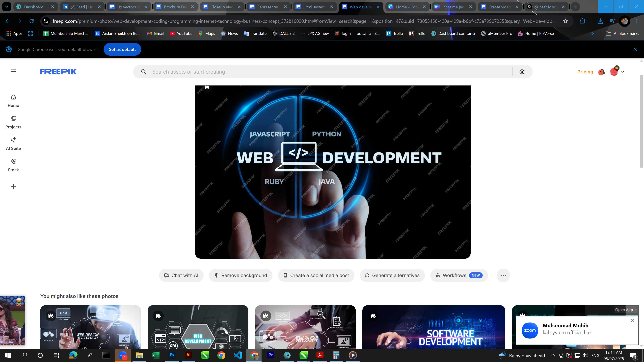Open Chrome three-dot menu
644x362 pixels.
click(636, 21)
